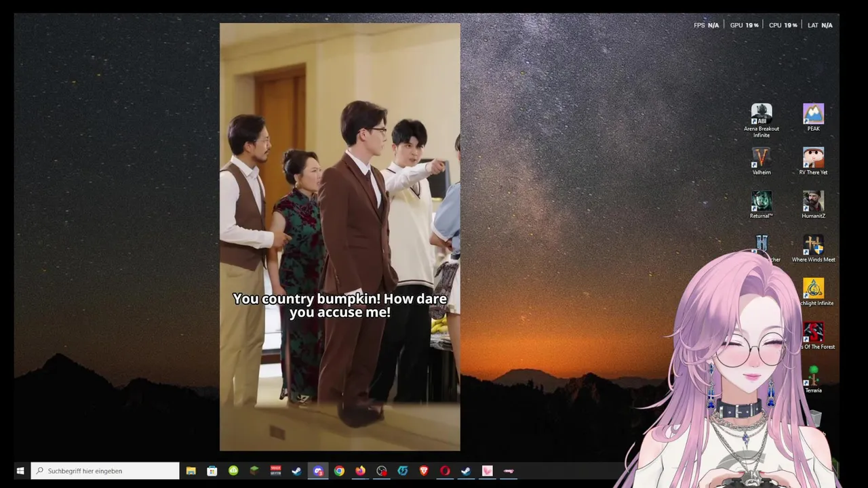The image size is (868, 488).
Task: Click the LAT N/A overlay readout
Action: (x=820, y=25)
